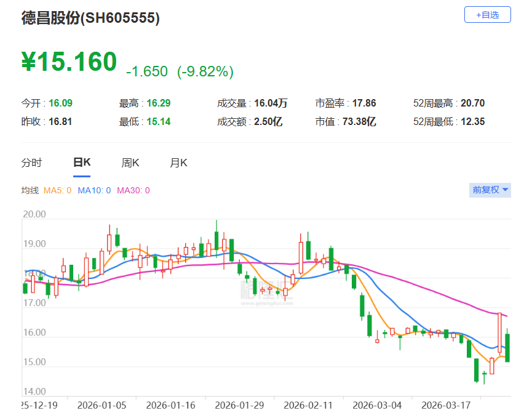Click the 20.00 price axis label
The image size is (532, 415).
[x=34, y=214]
